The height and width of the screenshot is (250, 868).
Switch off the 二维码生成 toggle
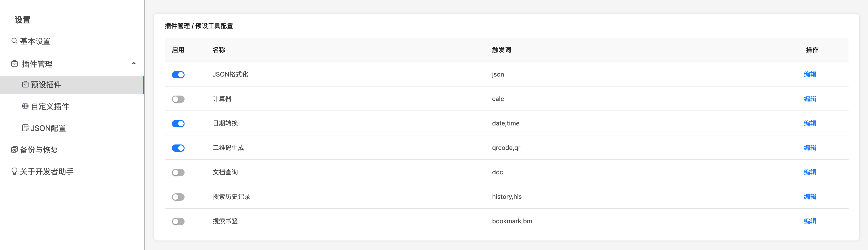click(178, 148)
